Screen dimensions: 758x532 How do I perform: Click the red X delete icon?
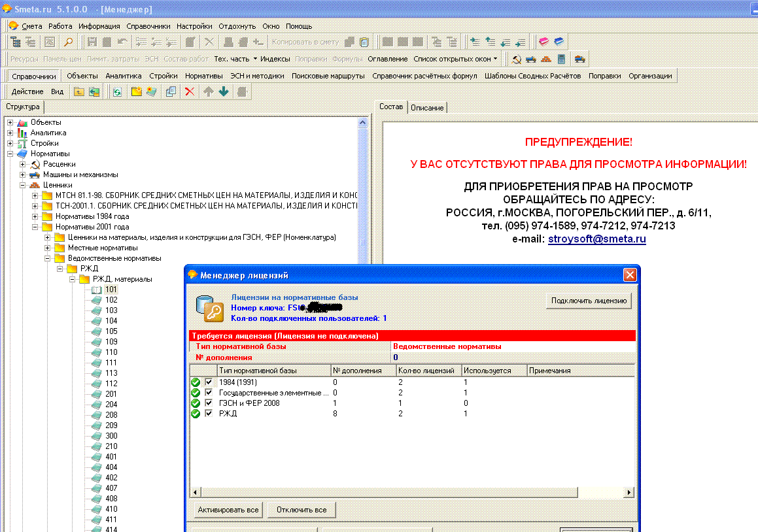pos(190,91)
